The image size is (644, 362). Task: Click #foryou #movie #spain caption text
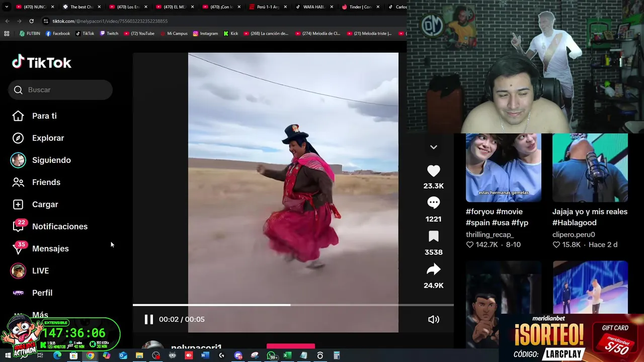click(497, 217)
